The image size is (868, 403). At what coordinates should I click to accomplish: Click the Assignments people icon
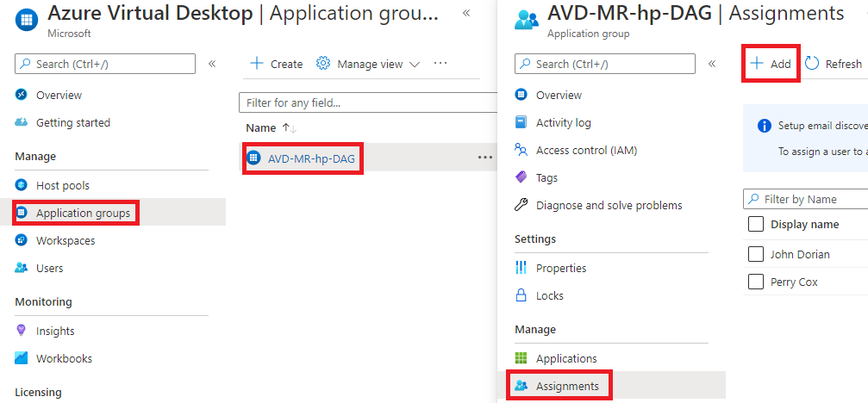click(x=521, y=386)
